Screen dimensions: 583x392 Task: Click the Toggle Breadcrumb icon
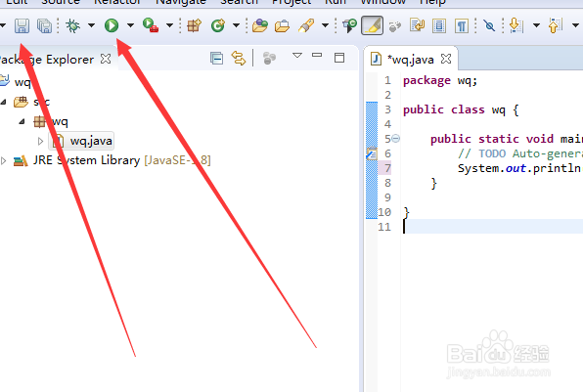[349, 25]
